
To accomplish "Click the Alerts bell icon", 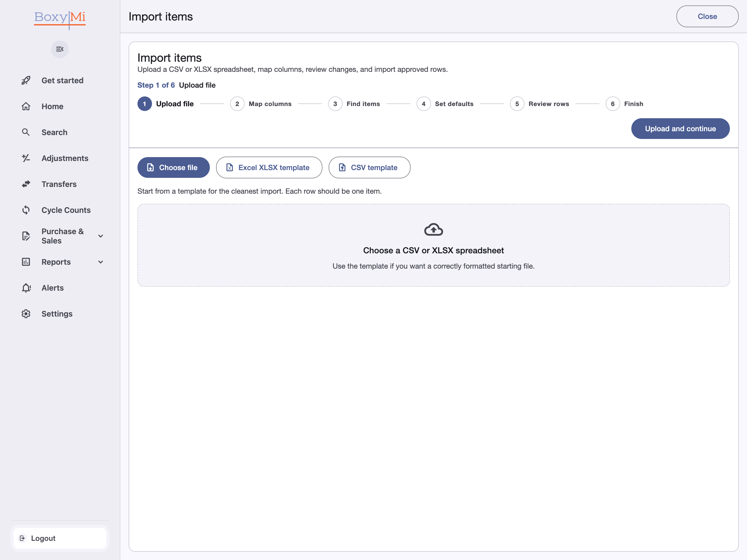I will click(x=26, y=288).
